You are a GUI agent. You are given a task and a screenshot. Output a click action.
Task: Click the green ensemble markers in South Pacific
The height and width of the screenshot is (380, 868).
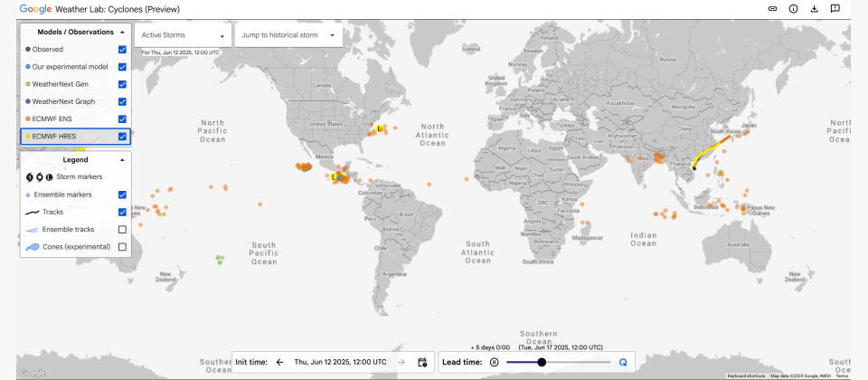click(x=220, y=259)
